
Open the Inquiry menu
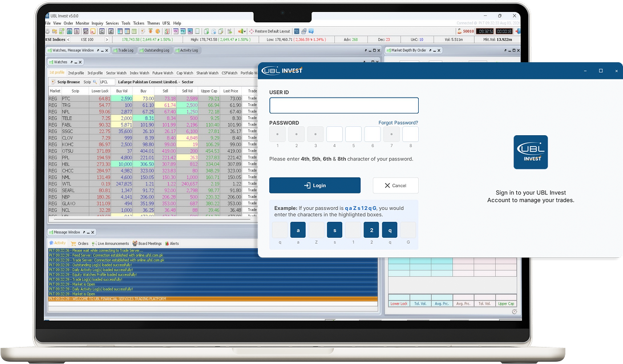point(98,23)
